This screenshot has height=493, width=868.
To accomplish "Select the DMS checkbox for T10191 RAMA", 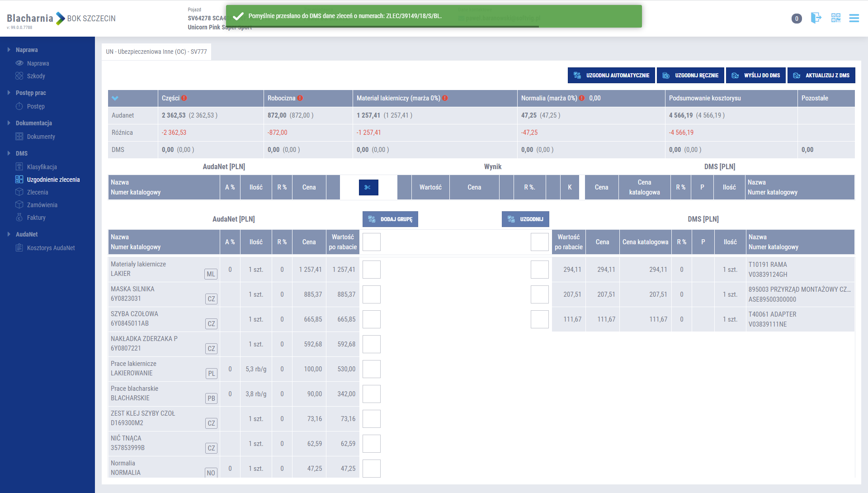I will coord(539,270).
